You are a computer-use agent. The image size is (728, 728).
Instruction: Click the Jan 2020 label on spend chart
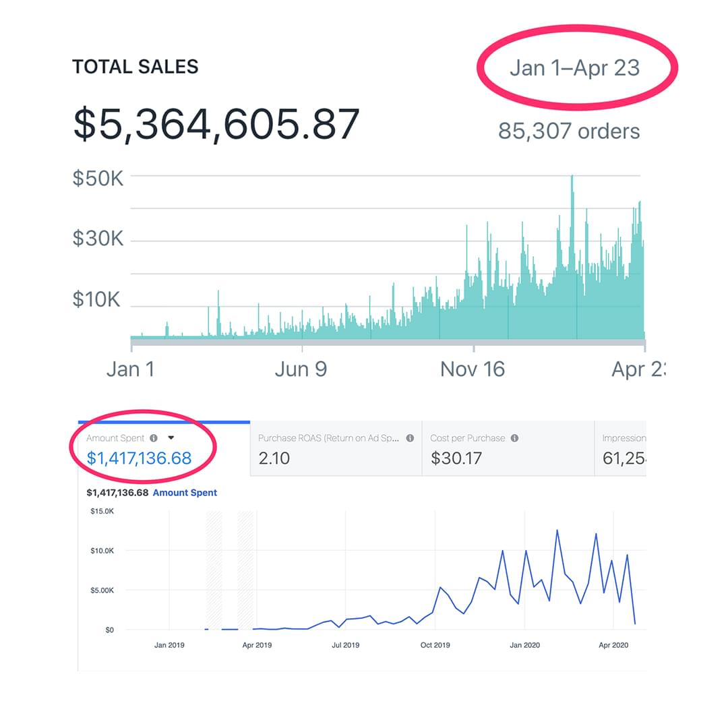(x=524, y=645)
